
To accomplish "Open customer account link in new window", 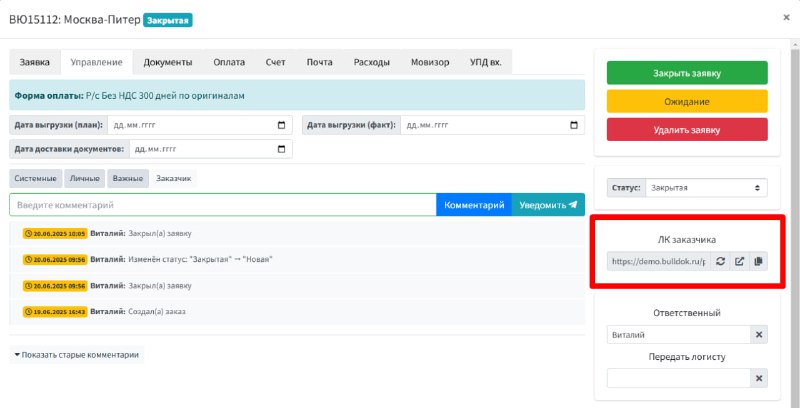I will coord(739,261).
